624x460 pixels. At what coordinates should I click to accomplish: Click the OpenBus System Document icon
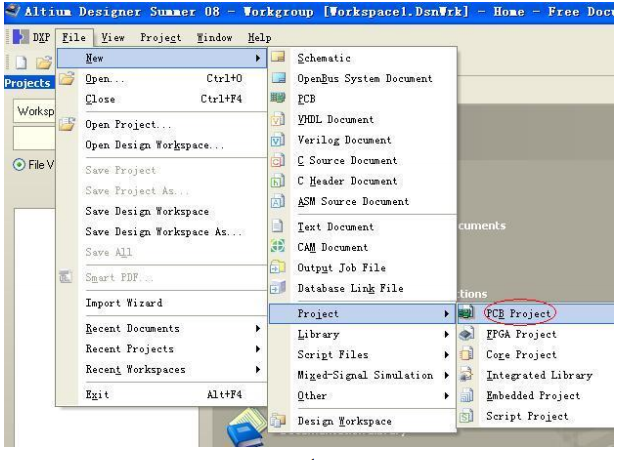(x=278, y=78)
